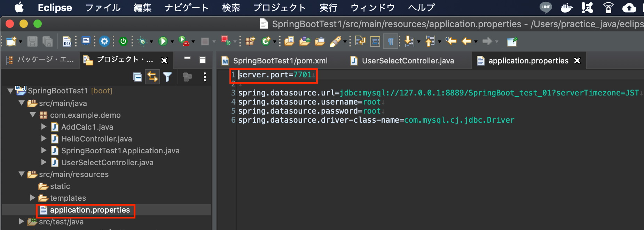The width and height of the screenshot is (644, 230).
Task: Open the プロジェクト menu
Action: tap(280, 8)
